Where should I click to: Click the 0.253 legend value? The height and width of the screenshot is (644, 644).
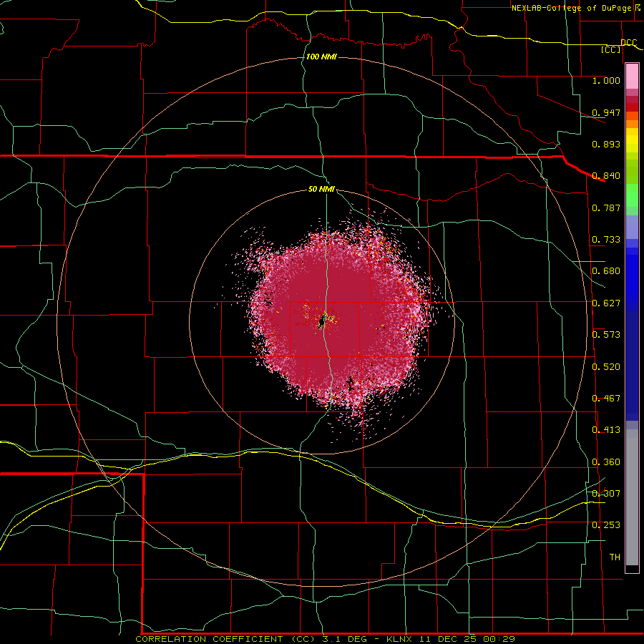tap(606, 525)
